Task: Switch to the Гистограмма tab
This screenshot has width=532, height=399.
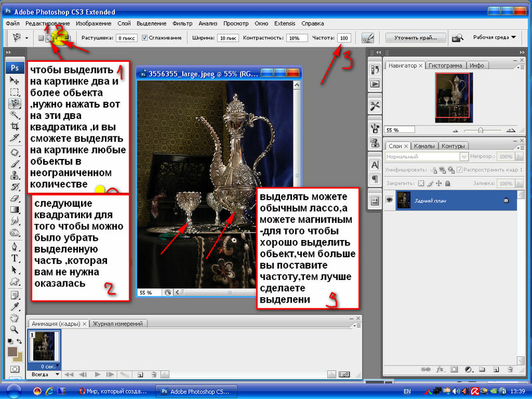Action: tap(445, 65)
